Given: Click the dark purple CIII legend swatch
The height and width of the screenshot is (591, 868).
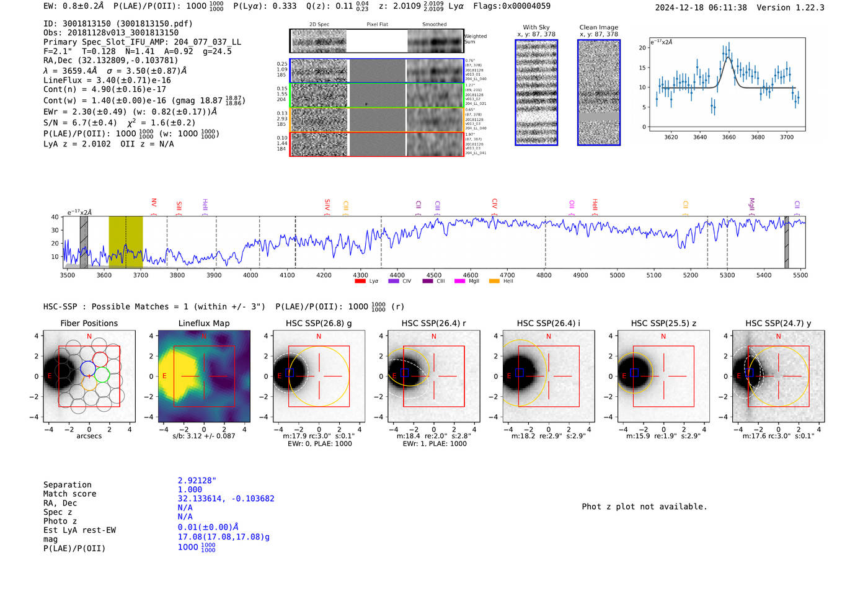Looking at the screenshot, I should pyautogui.click(x=428, y=282).
